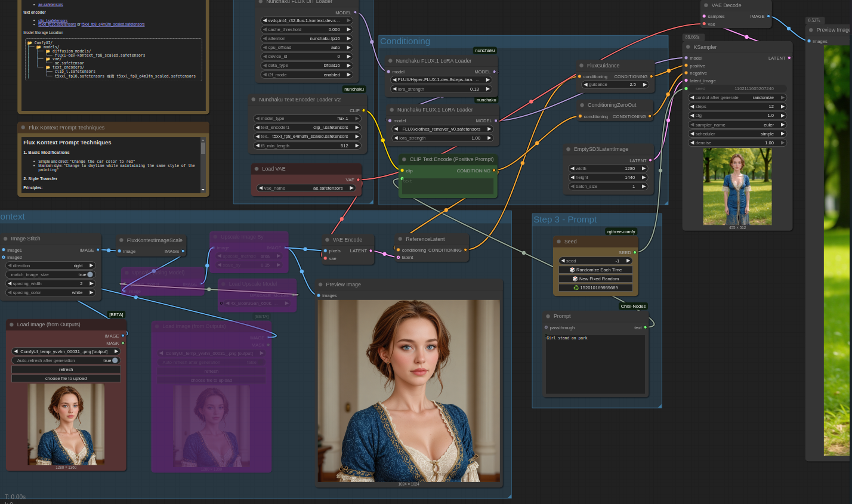The image size is (852, 504).
Task: Open the scheduler dropdown showing simple
Action: (x=737, y=134)
